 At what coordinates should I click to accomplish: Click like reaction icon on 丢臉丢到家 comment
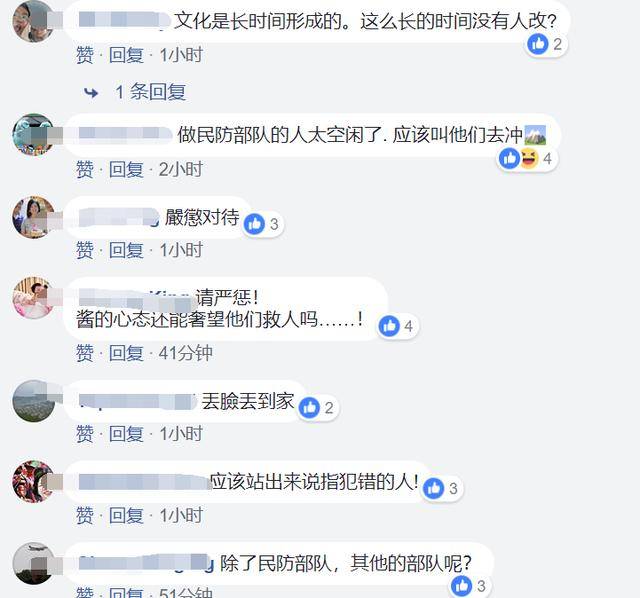click(x=309, y=407)
